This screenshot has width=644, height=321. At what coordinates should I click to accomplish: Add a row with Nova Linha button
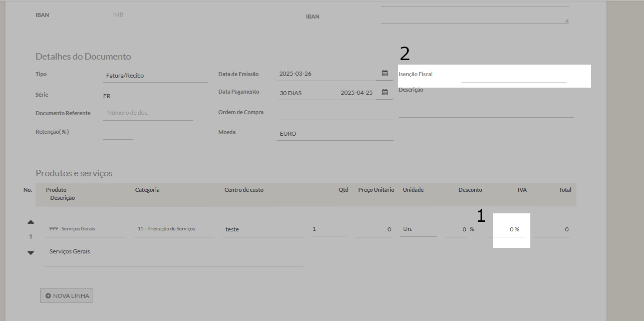[67, 296]
